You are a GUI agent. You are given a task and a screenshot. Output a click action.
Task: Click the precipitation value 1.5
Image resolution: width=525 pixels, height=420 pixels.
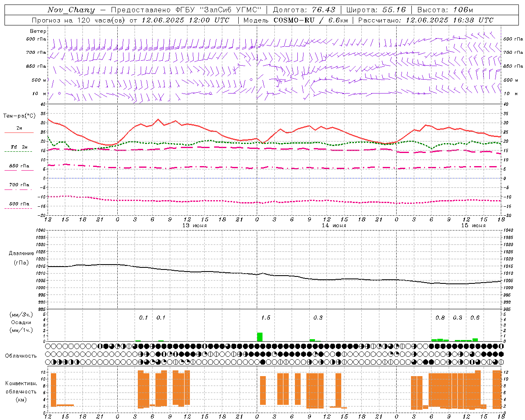[x=266, y=318]
